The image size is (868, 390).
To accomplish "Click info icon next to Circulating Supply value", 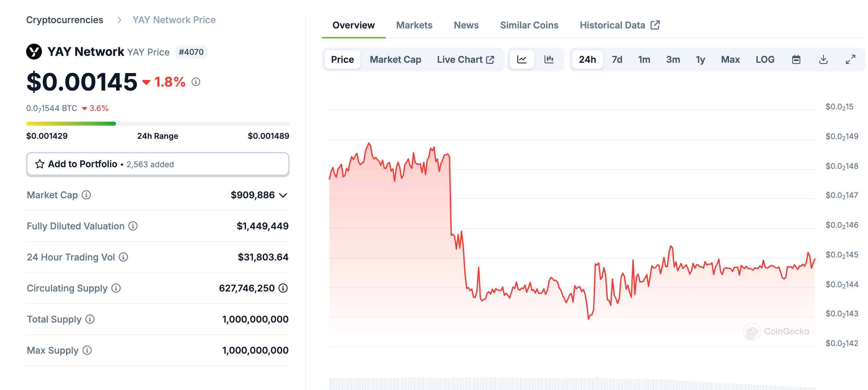I will (x=283, y=288).
